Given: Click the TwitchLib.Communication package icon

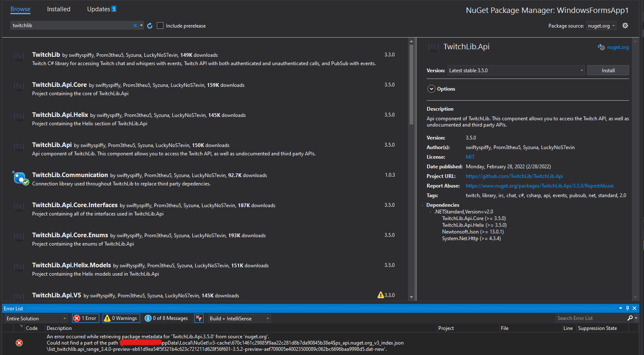Looking at the screenshot, I should (20, 178).
